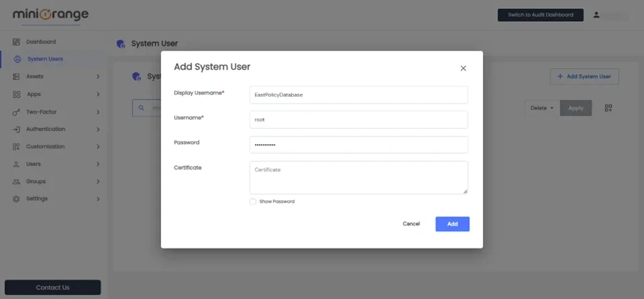Viewport: 644px width, 299px height.
Task: Expand the Apps submenu chevron
Action: pyautogui.click(x=98, y=95)
